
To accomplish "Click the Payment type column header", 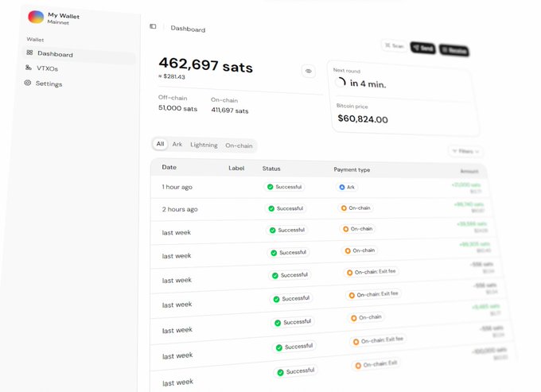I will [x=352, y=169].
